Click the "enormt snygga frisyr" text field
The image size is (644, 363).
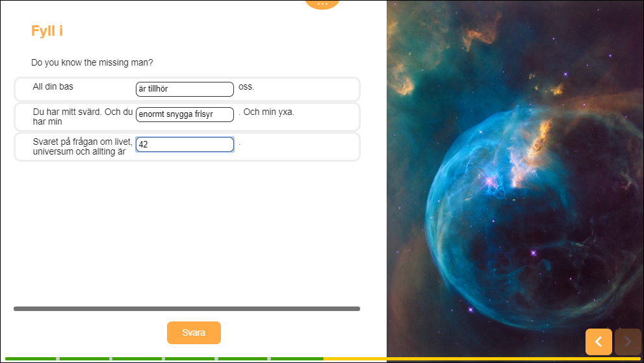tap(185, 115)
